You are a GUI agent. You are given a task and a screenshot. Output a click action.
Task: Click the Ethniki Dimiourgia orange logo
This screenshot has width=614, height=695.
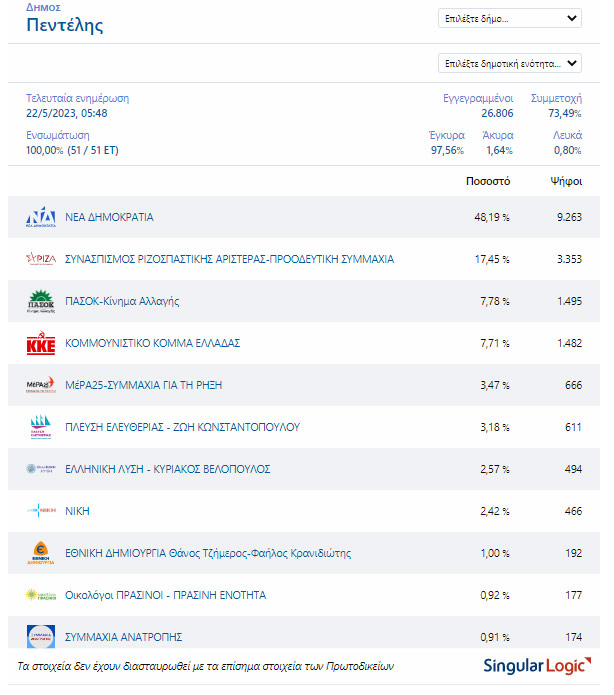[41, 553]
